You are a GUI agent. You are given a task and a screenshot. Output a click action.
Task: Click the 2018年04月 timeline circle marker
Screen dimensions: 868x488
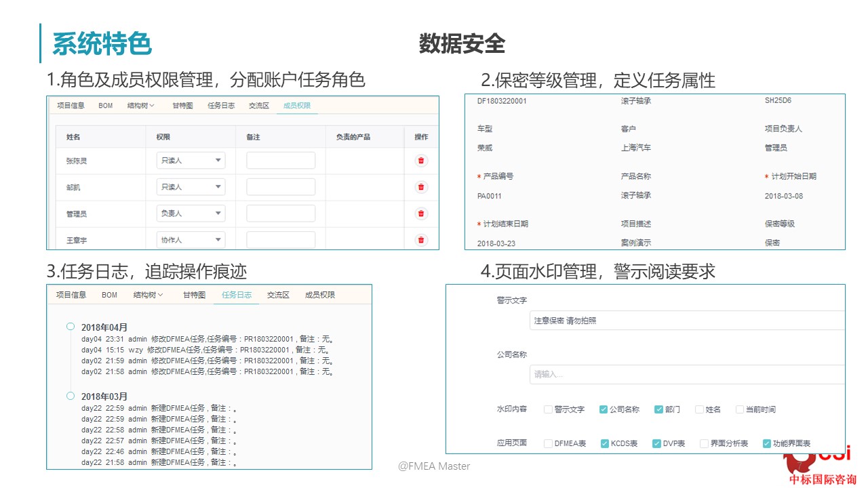(x=71, y=327)
